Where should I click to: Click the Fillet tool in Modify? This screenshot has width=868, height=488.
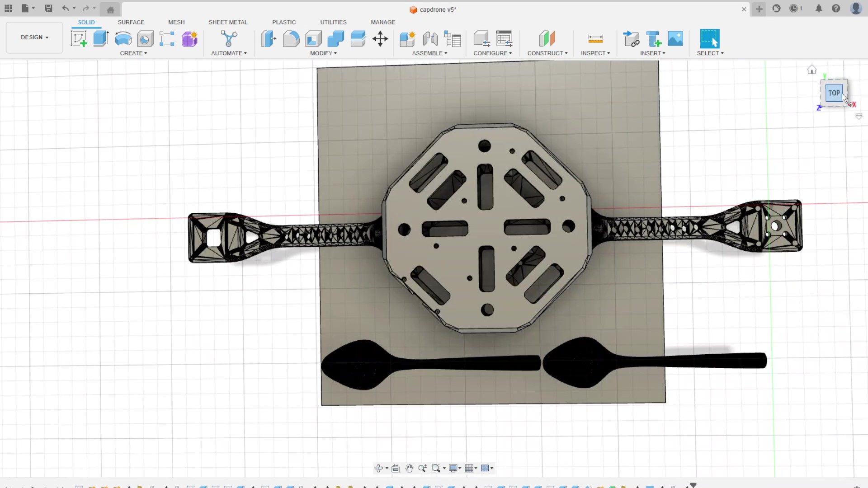point(291,39)
